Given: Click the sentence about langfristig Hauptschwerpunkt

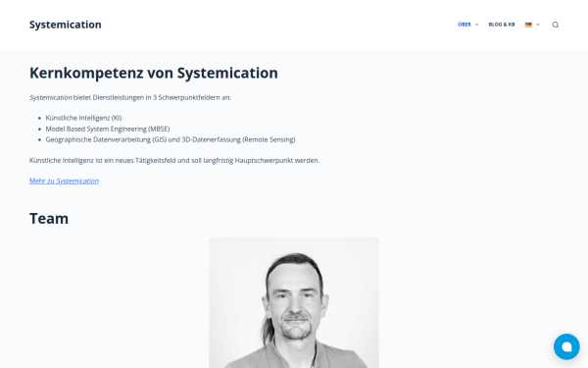Looking at the screenshot, I should (174, 160).
